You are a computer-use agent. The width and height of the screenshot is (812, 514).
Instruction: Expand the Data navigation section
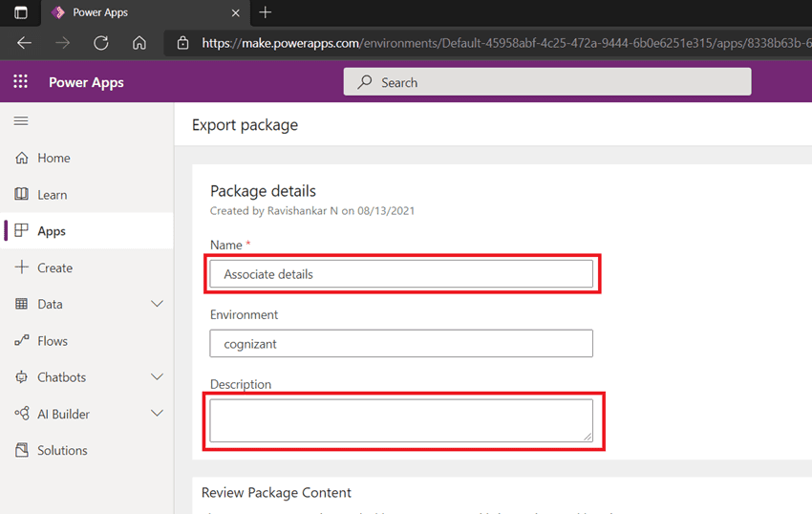(158, 304)
